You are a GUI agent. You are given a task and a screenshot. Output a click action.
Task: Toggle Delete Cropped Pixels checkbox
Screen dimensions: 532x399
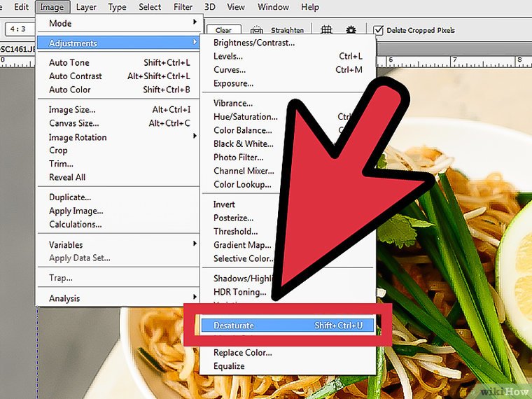tap(378, 30)
